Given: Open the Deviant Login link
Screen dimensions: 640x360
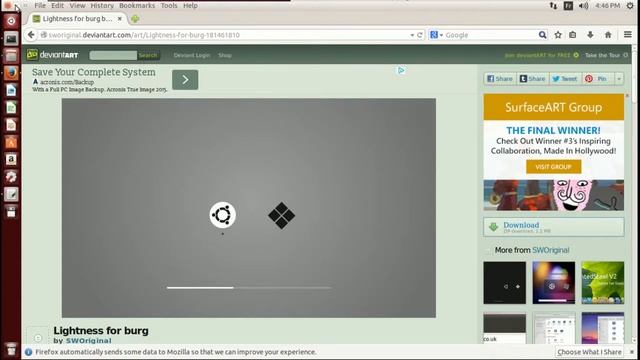Looking at the screenshot, I should tap(191, 55).
